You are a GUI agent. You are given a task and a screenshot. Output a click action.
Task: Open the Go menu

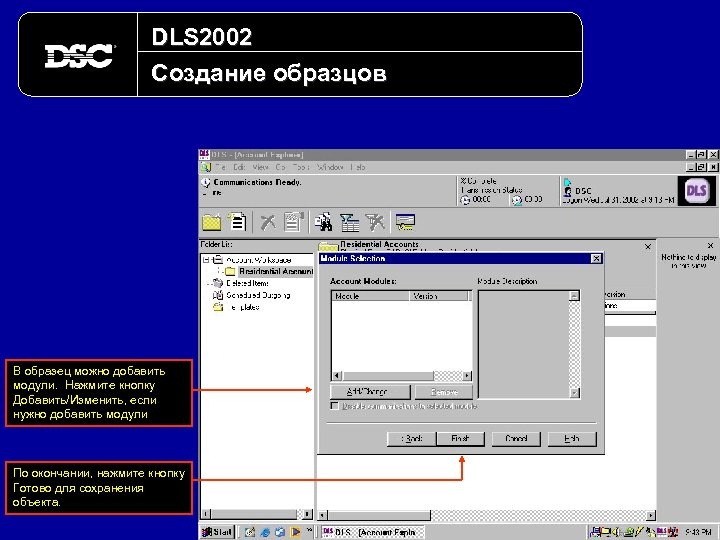(x=280, y=167)
